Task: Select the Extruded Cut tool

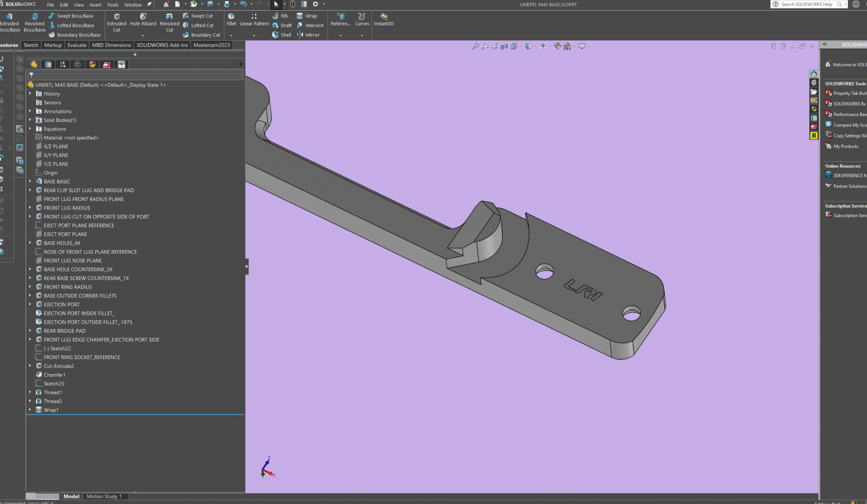Action: point(116,23)
